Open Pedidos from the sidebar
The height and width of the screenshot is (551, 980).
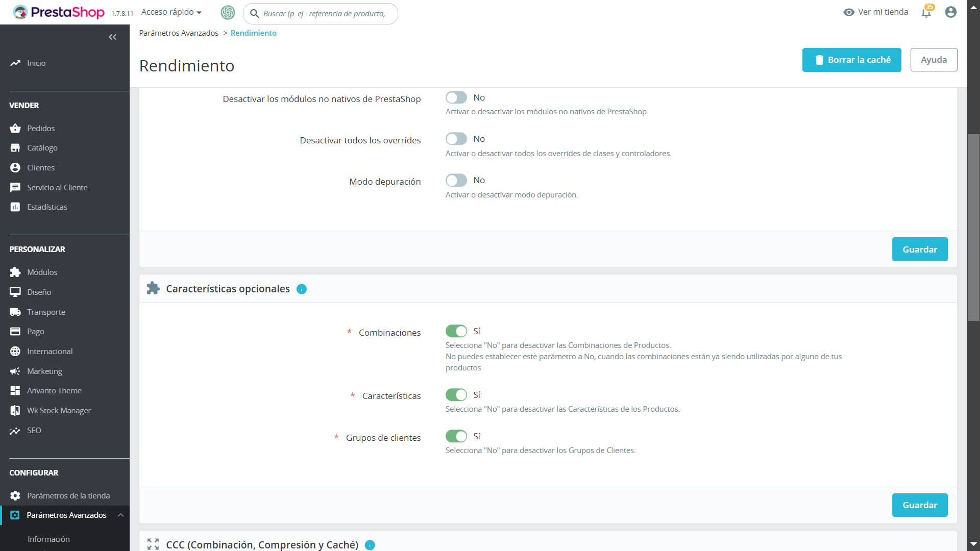click(x=41, y=129)
